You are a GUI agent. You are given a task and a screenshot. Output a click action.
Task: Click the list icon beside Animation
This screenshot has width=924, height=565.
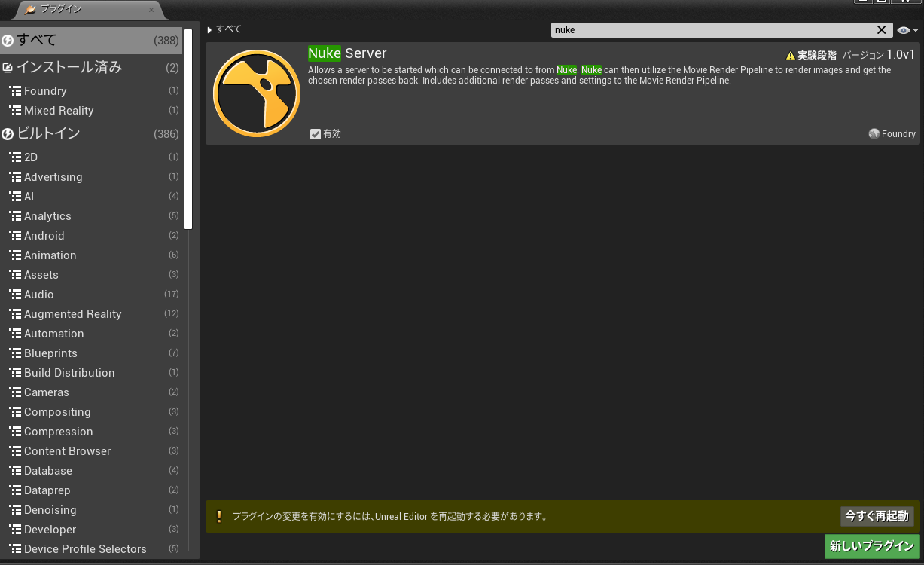tap(15, 255)
